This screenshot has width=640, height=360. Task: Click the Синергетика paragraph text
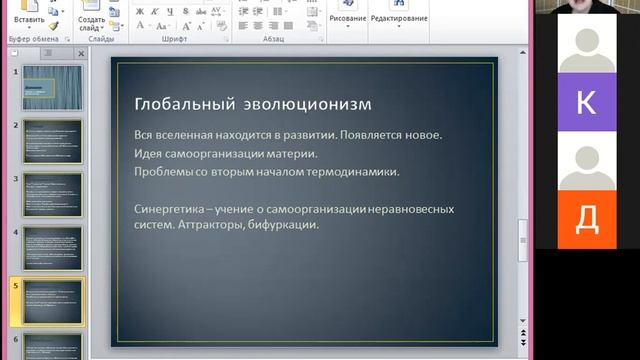tap(294, 216)
